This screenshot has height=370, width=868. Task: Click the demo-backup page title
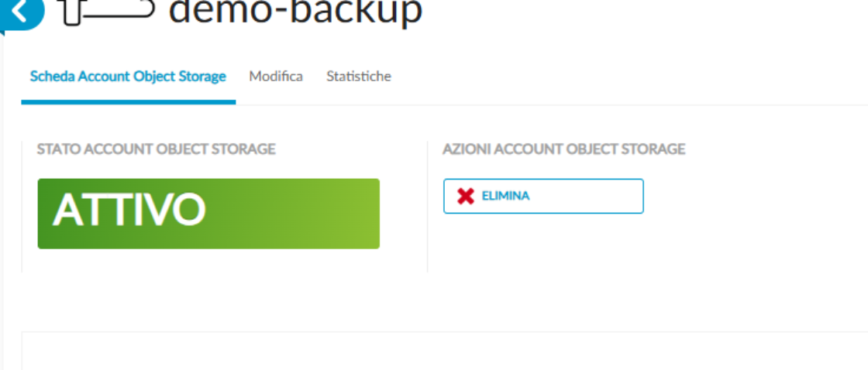(295, 12)
